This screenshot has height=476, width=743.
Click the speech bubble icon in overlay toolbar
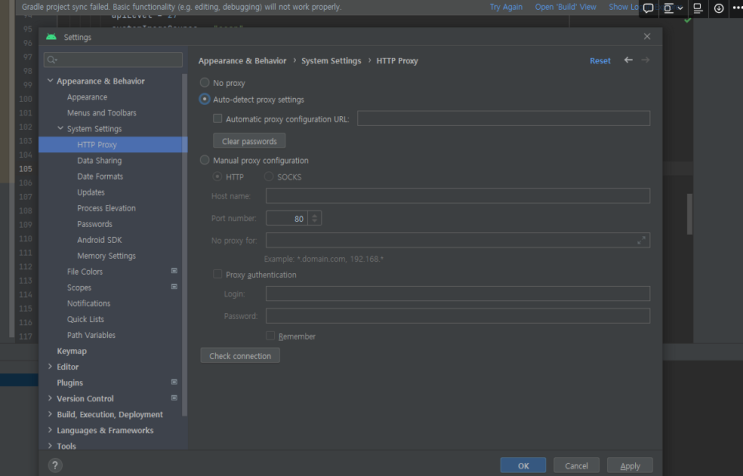648,8
